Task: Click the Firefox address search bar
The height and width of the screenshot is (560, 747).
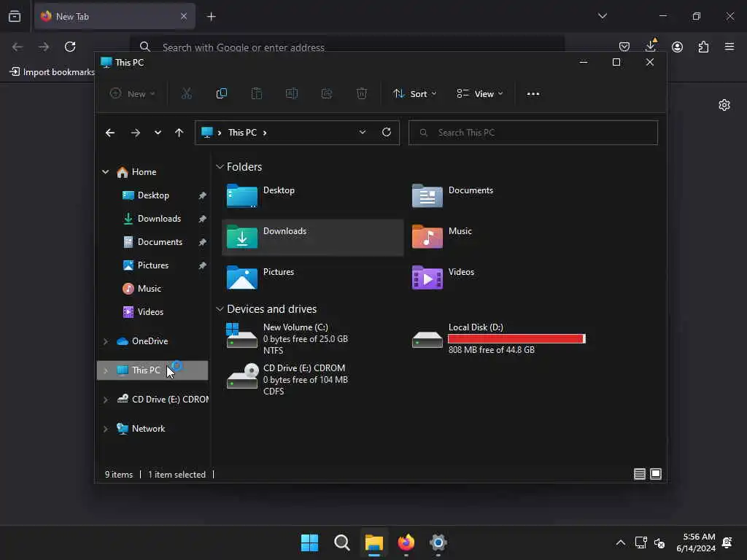Action: click(347, 47)
